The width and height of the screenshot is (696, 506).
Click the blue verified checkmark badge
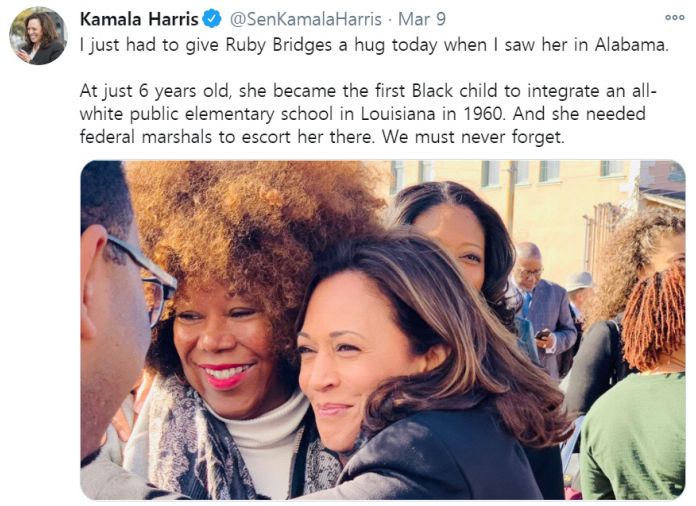(x=212, y=19)
